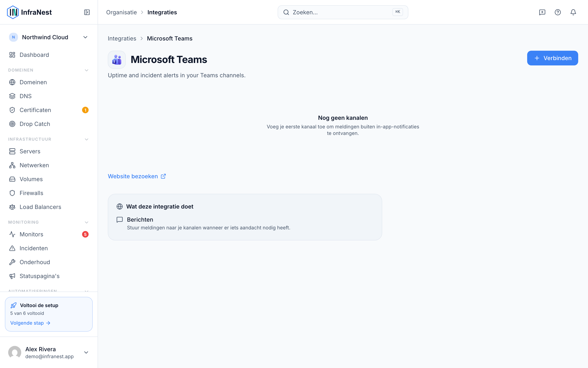Click the Incidenten warning triangle icon

pos(12,248)
